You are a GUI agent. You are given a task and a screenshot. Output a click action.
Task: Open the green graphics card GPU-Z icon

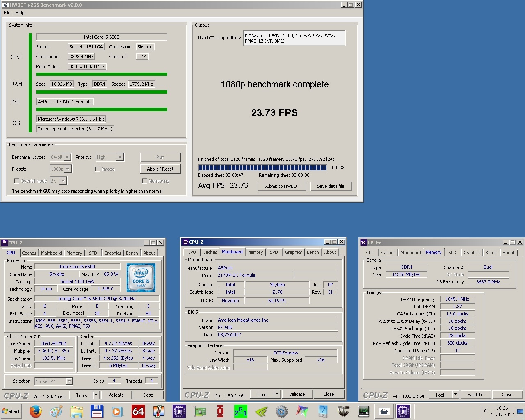tap(200, 411)
